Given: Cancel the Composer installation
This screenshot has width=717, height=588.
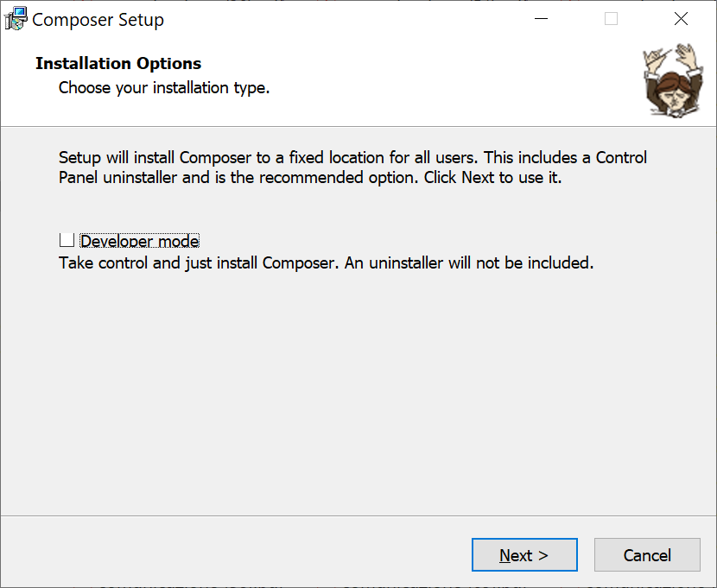Looking at the screenshot, I should tap(647, 554).
